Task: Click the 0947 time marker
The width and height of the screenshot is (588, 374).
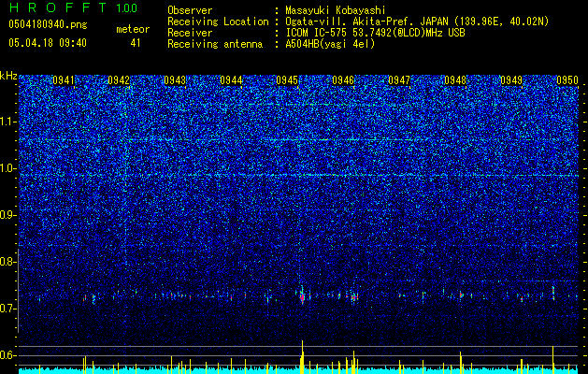Action: pyautogui.click(x=399, y=80)
